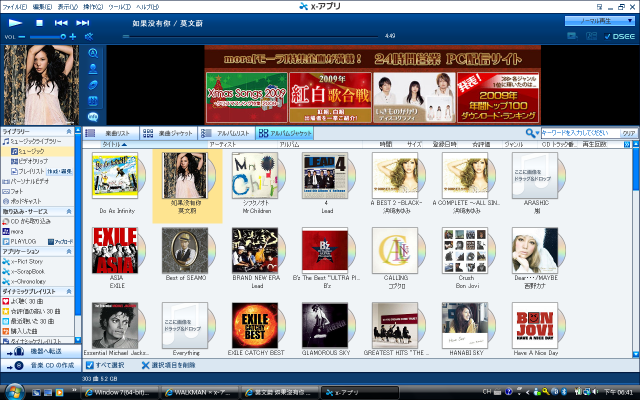Screen dimensions: 640x400
Task: Increase volume with the plus icon
Action: [73, 37]
